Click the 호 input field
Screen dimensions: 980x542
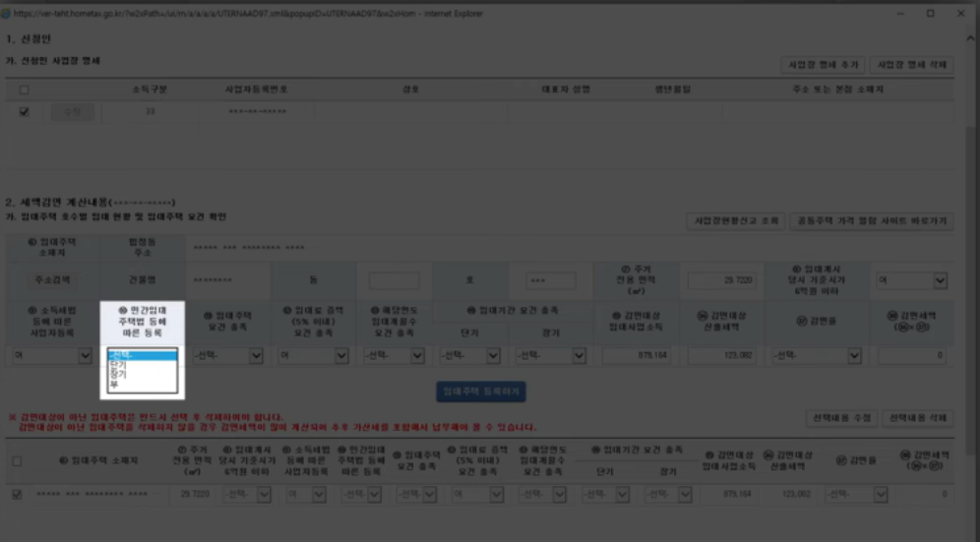[x=550, y=280]
